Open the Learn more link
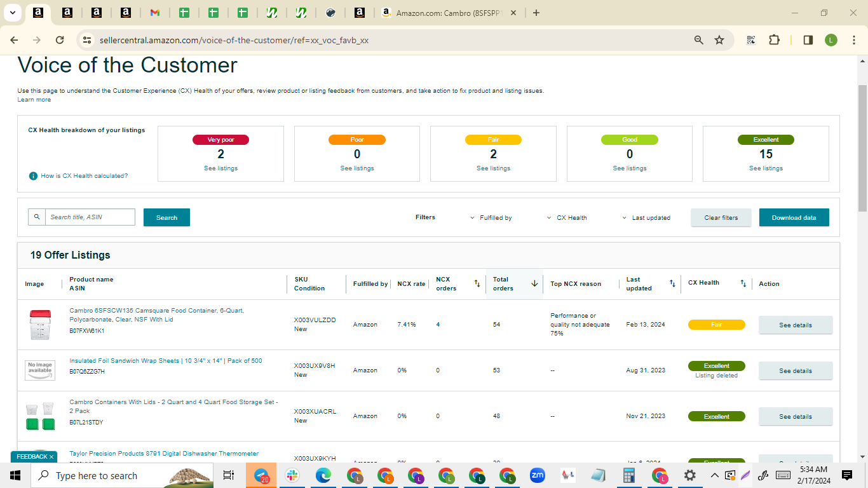The image size is (868, 488). coord(34,100)
